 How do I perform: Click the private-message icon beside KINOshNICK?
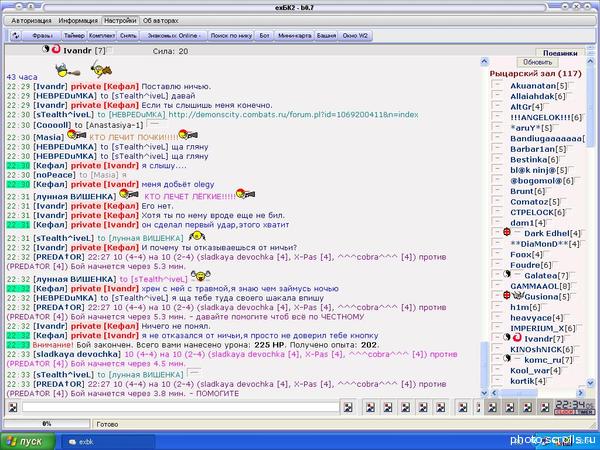click(497, 349)
